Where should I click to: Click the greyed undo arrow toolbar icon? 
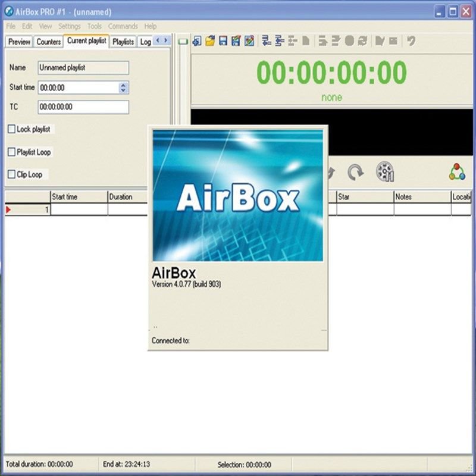coord(411,40)
